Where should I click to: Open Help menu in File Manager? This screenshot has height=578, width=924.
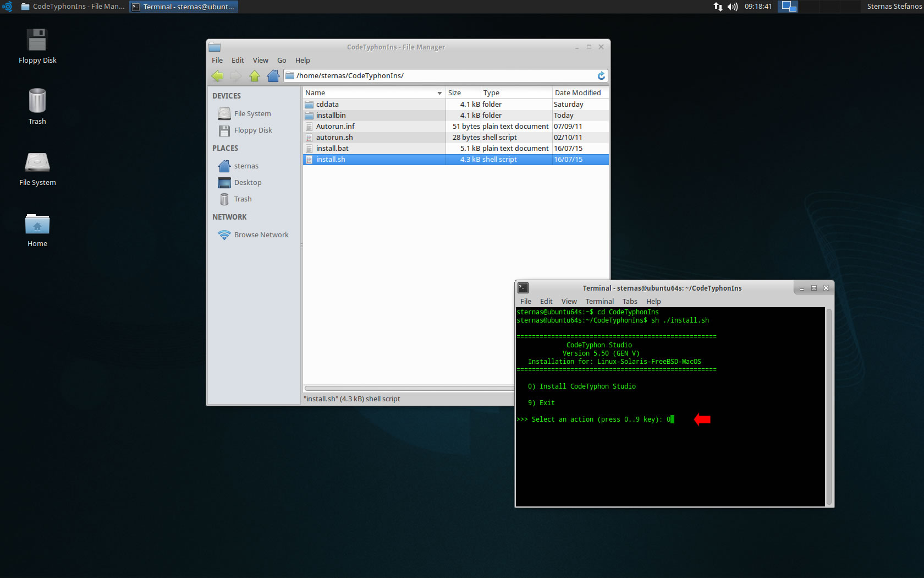(302, 61)
